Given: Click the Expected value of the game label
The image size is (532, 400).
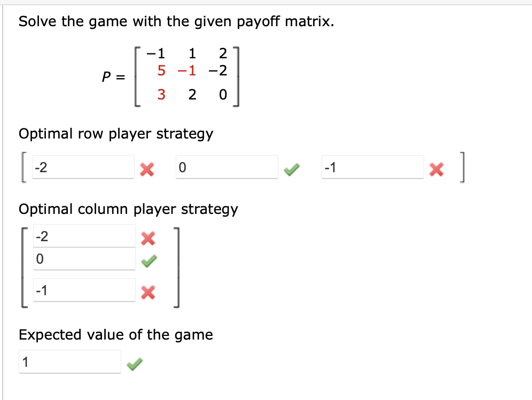Looking at the screenshot, I should (115, 335).
